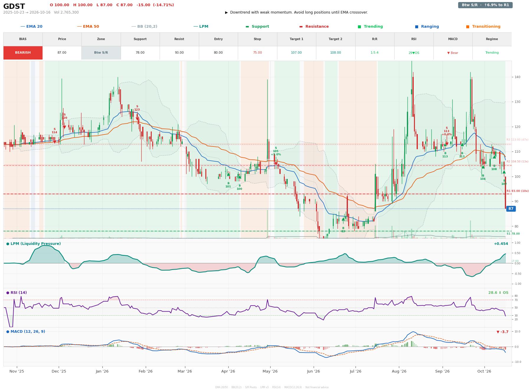Click the blue Ranging legend square
The height and width of the screenshot is (392, 532).
[x=417, y=27]
